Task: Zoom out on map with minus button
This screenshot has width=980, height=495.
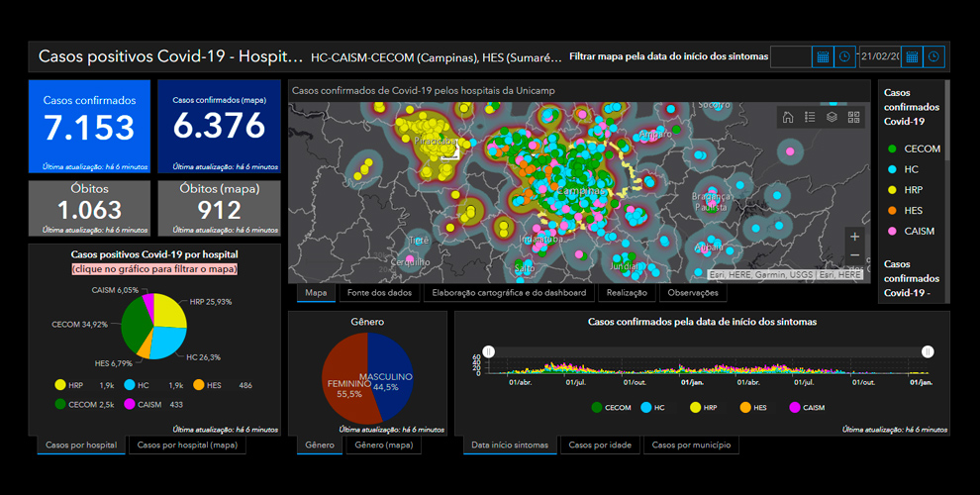Action: point(854,255)
